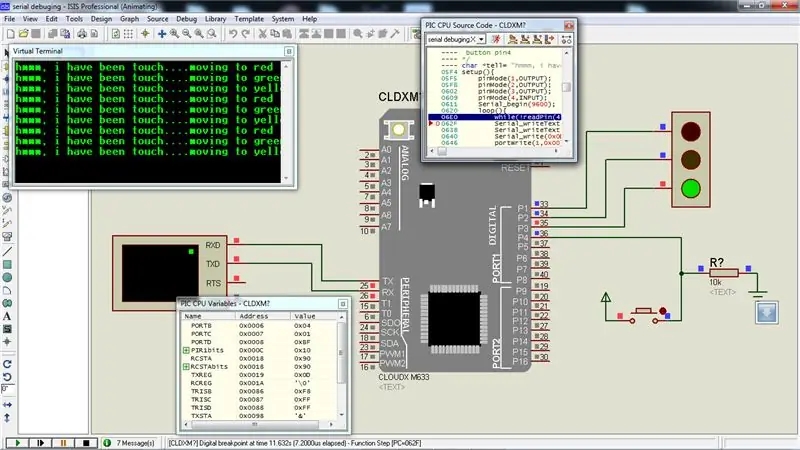Step into the current function
Screen dimensions: 800x450
525,39
